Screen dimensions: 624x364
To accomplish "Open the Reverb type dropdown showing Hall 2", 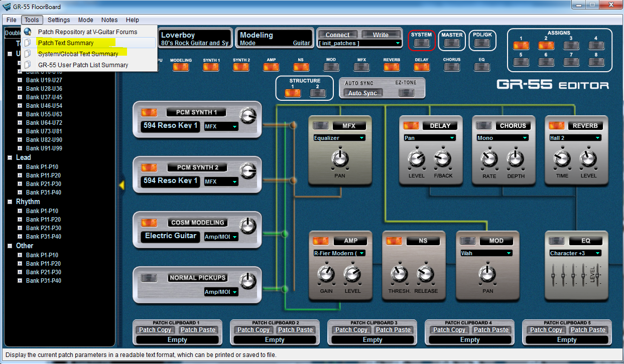I will [x=575, y=138].
